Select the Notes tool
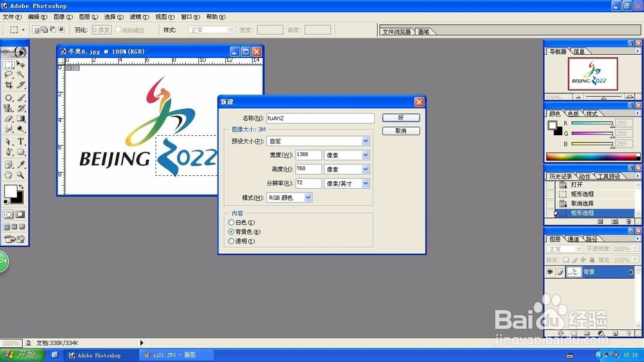The width and height of the screenshot is (644, 362). tap(8, 165)
